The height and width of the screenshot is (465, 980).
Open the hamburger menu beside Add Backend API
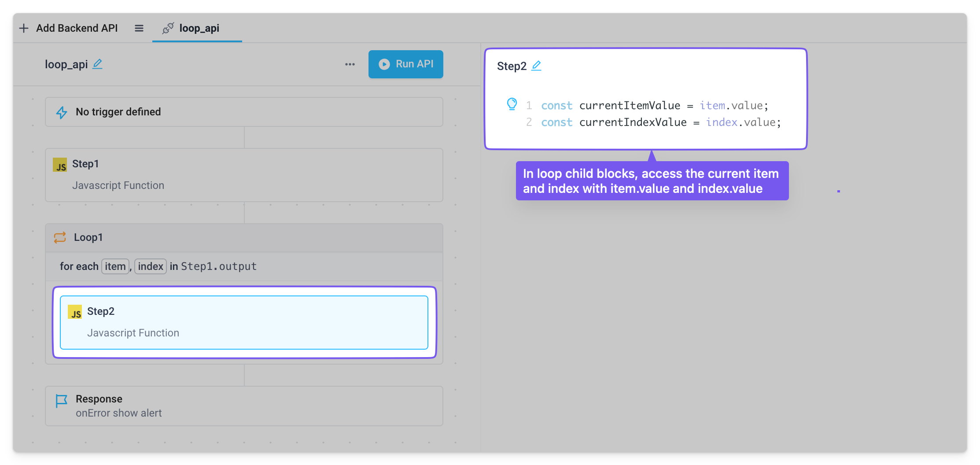(x=139, y=28)
